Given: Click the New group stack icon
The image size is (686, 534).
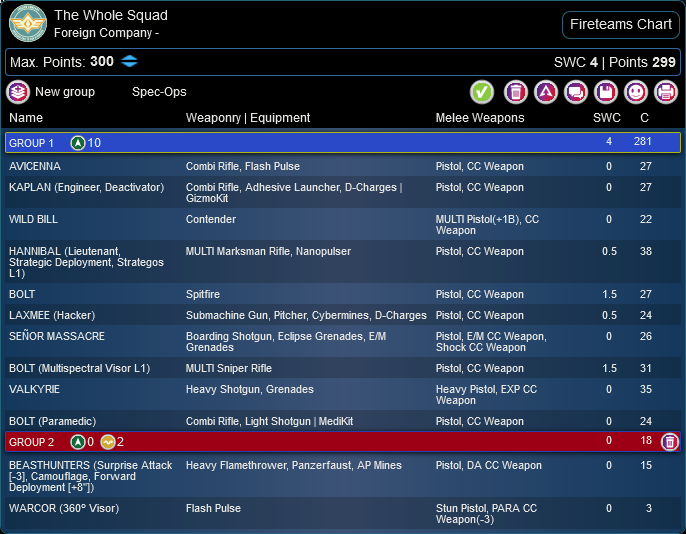Looking at the screenshot, I should (18, 92).
